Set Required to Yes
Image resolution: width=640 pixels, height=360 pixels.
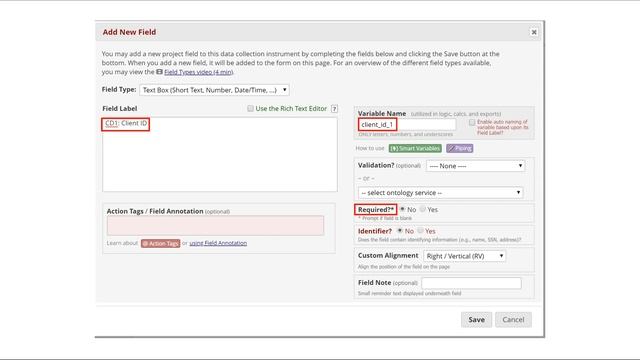[422, 209]
